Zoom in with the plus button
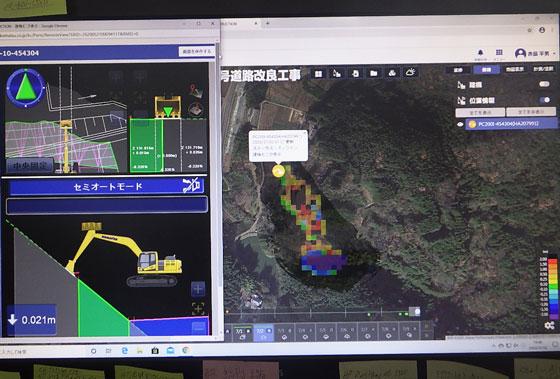 (x=198, y=289)
